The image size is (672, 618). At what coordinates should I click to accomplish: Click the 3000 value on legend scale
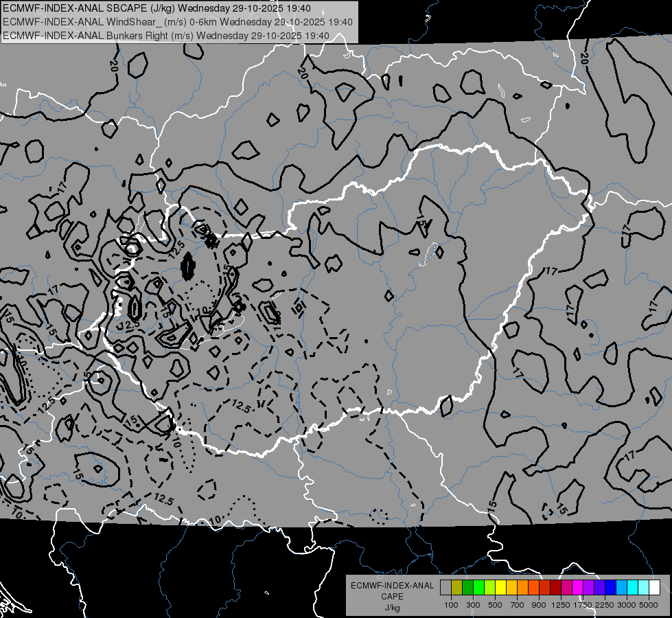(627, 605)
